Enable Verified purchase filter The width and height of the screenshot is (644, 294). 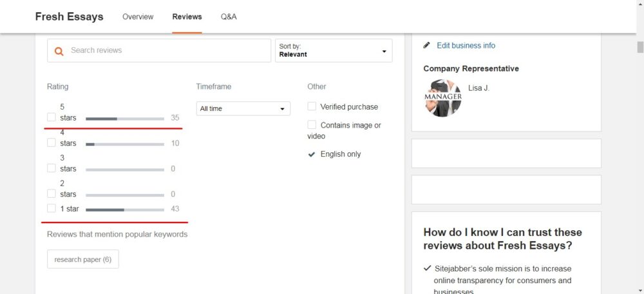pos(312,106)
